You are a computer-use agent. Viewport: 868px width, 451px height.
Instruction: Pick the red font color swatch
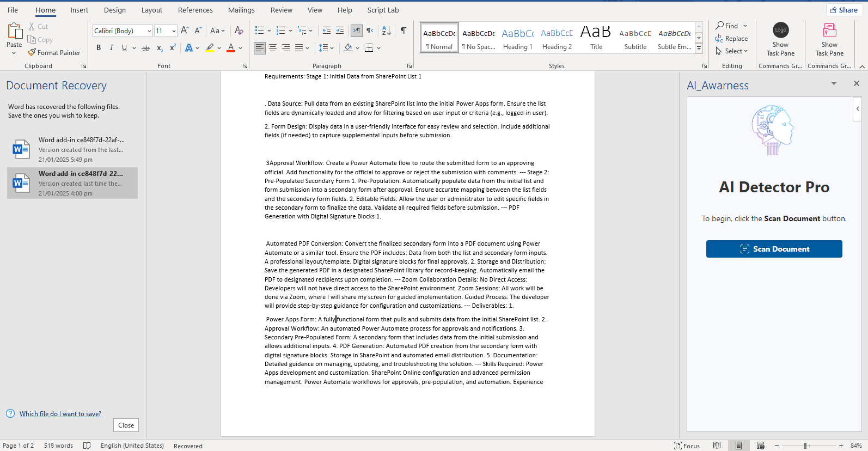231,48
